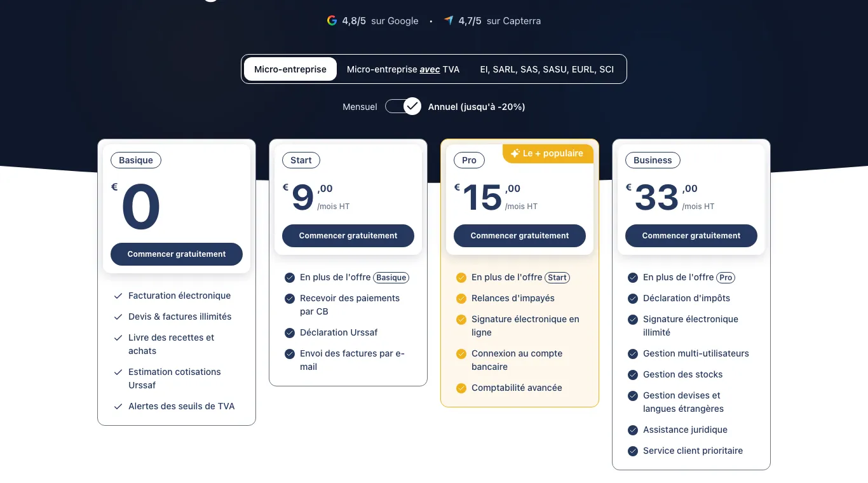Click the "Service client prioritaire" feature text

[x=693, y=451]
